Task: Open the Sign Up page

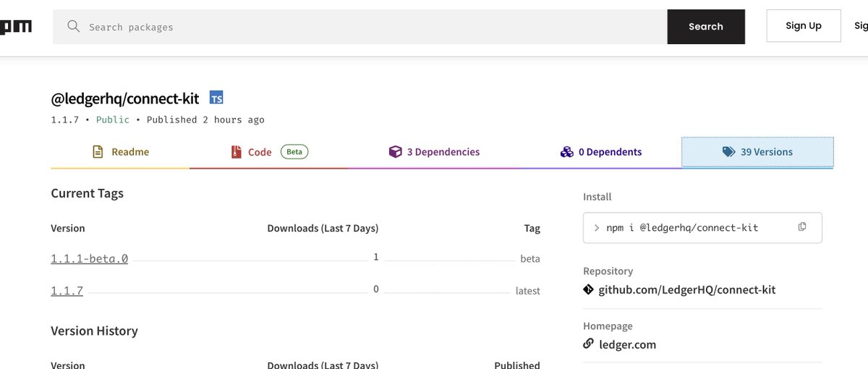Action: (x=804, y=26)
